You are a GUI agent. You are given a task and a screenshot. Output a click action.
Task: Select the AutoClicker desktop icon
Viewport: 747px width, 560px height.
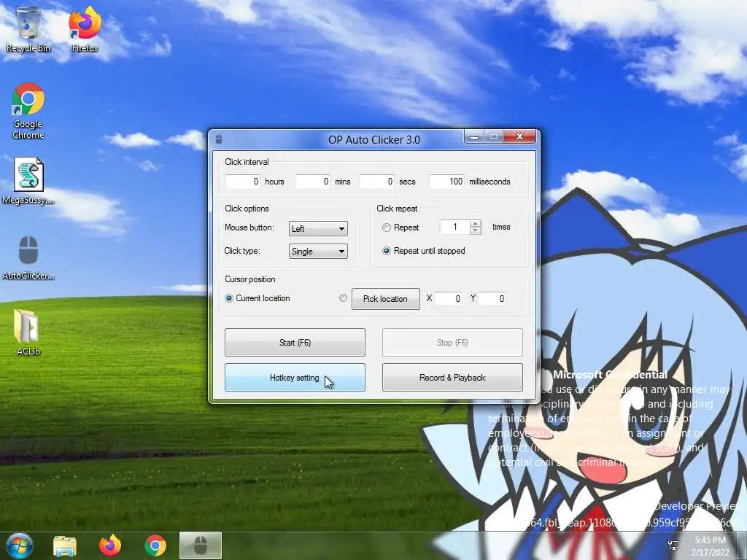28,257
